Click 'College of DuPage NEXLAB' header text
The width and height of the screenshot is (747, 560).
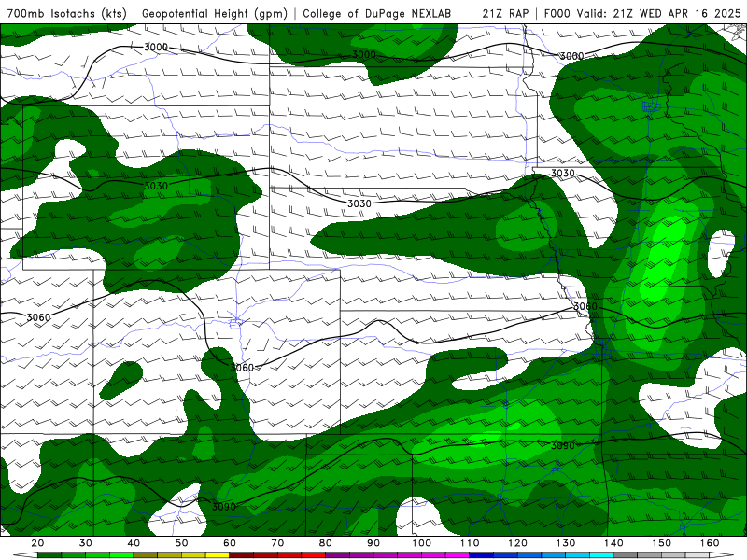[377, 13]
